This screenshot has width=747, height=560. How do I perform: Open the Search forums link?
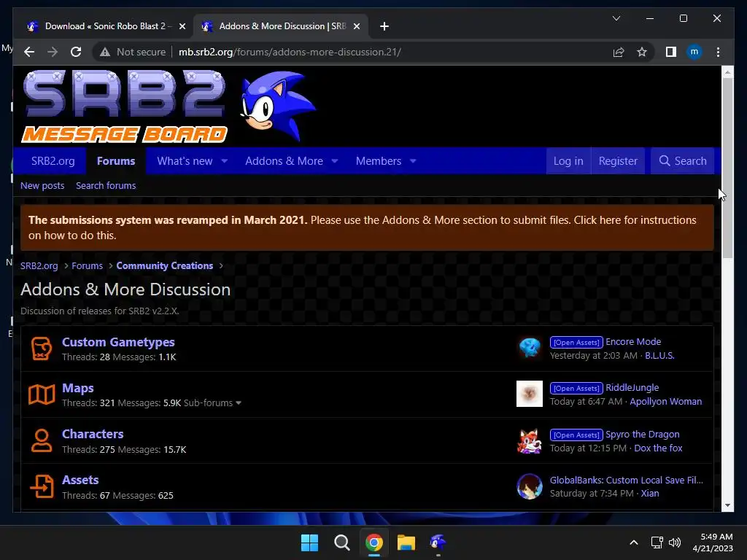click(x=106, y=186)
